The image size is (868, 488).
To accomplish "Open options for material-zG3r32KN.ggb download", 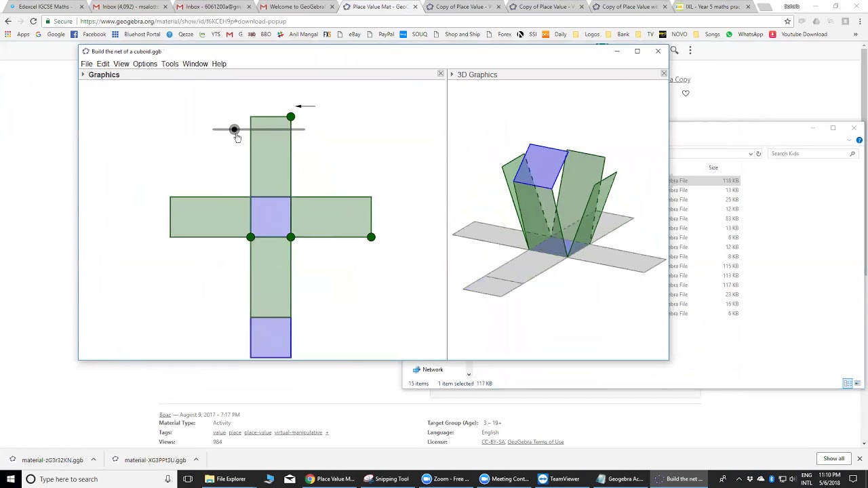I will pyautogui.click(x=94, y=460).
